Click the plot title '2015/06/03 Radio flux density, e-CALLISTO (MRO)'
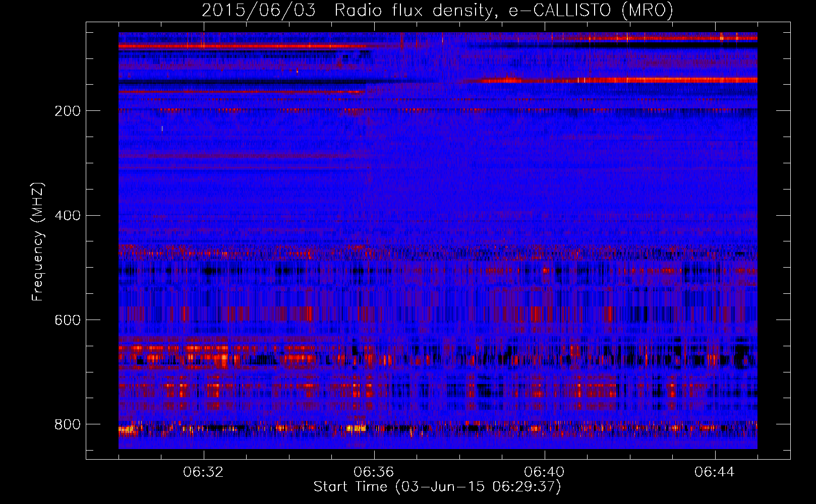 437,11
